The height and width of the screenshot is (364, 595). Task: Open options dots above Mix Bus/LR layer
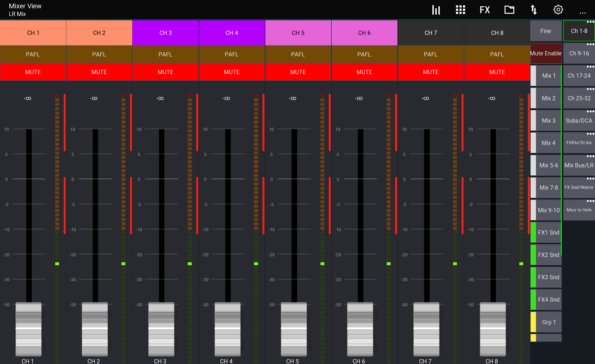pos(590,156)
